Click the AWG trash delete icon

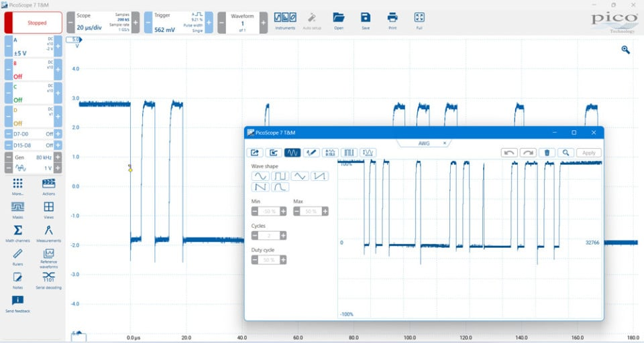point(547,153)
